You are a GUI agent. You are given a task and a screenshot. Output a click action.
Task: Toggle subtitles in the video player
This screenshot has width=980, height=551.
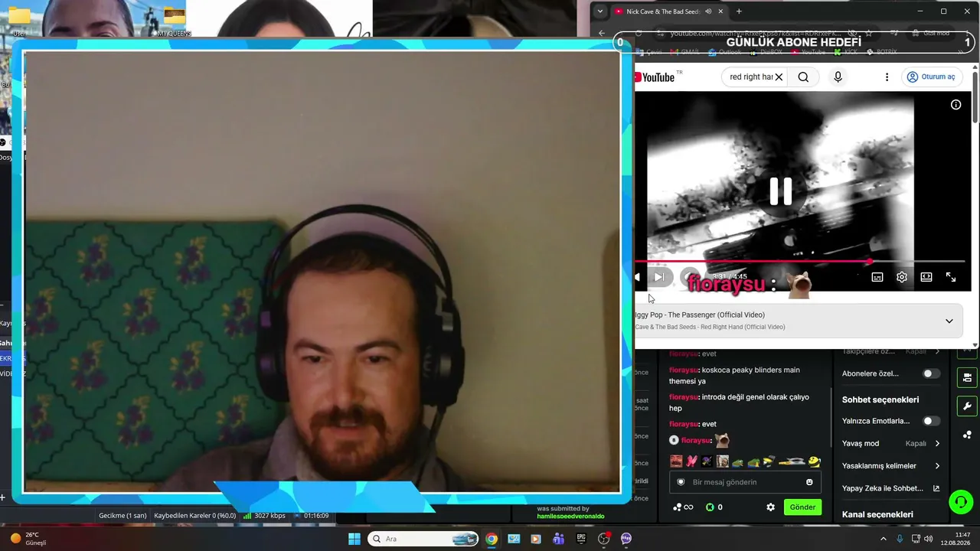click(x=877, y=277)
